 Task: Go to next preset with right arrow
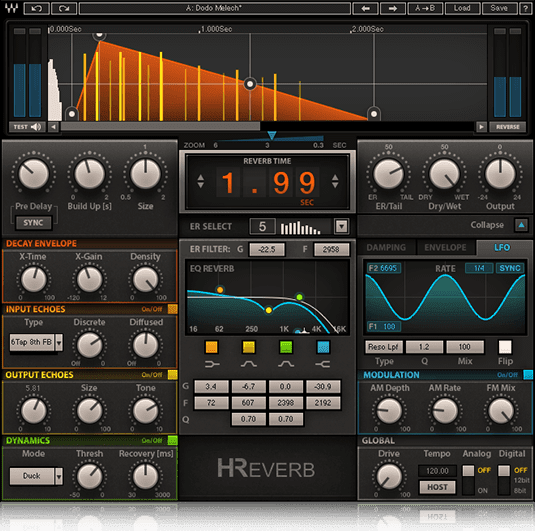393,8
